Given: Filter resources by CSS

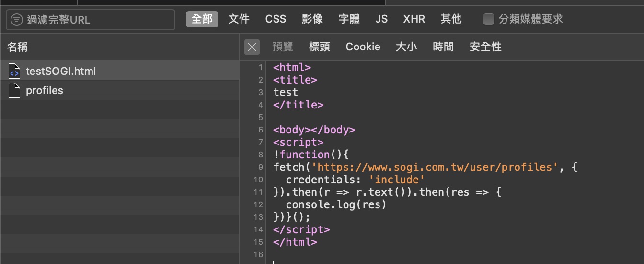Looking at the screenshot, I should (x=276, y=19).
